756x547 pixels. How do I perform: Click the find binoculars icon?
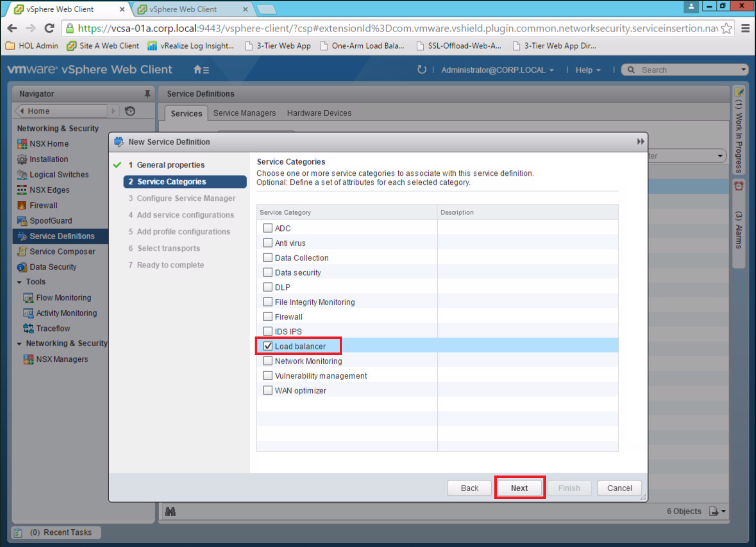pyautogui.click(x=170, y=511)
